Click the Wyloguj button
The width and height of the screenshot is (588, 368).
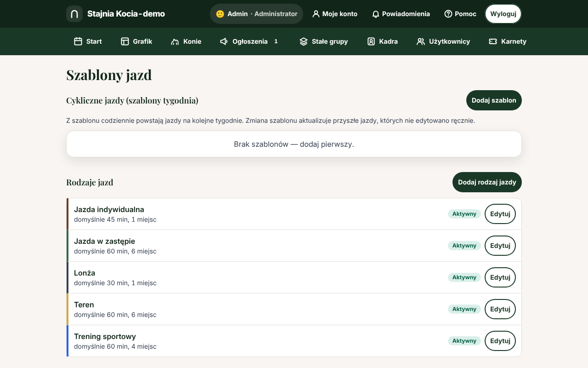[x=503, y=14]
